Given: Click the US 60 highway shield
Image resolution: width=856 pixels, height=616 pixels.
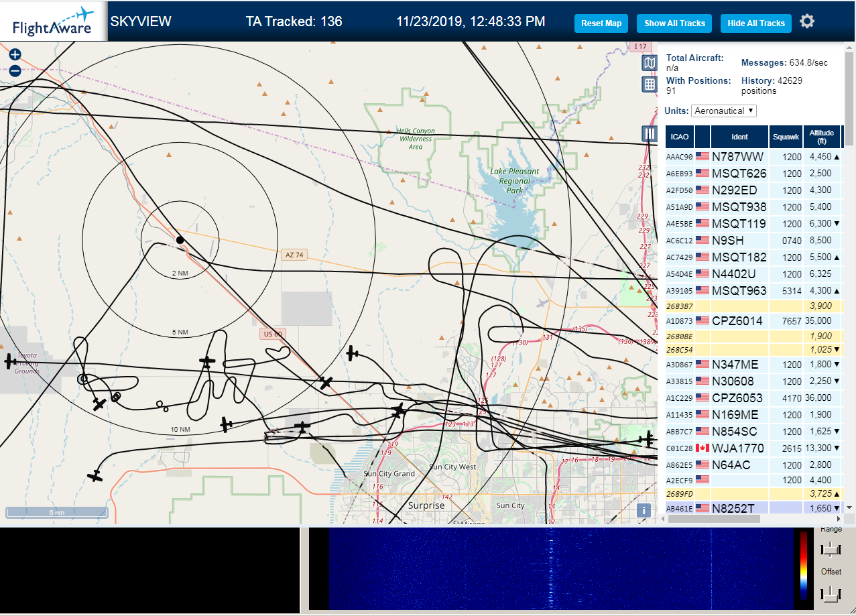Looking at the screenshot, I should pos(272,333).
